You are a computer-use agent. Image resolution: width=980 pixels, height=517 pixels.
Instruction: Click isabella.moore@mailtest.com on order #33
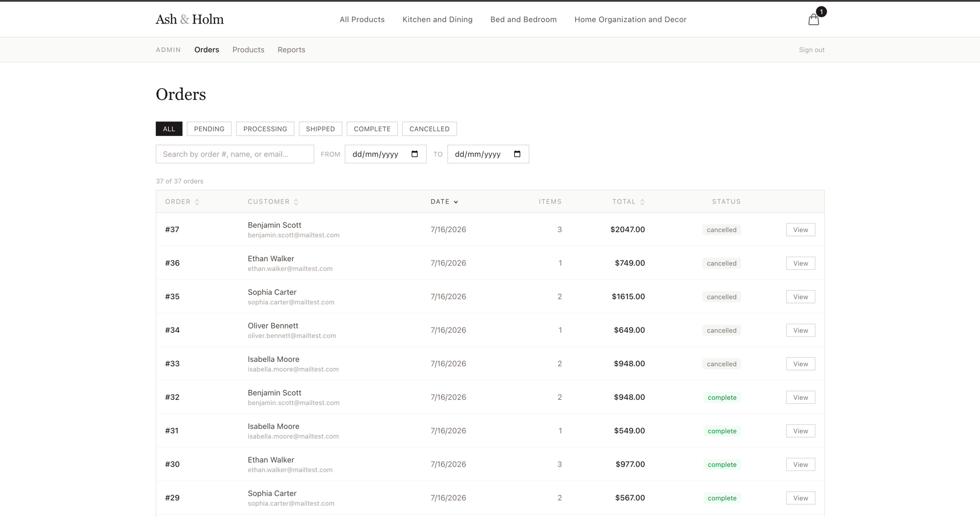[x=293, y=369]
